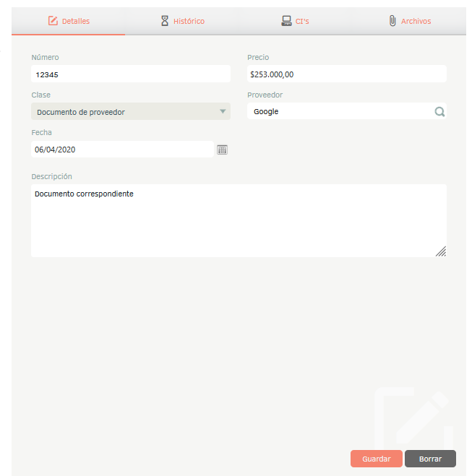This screenshot has width=472, height=476.
Task: Click the pencil-edit icon on Detalles tab
Action: [53, 21]
